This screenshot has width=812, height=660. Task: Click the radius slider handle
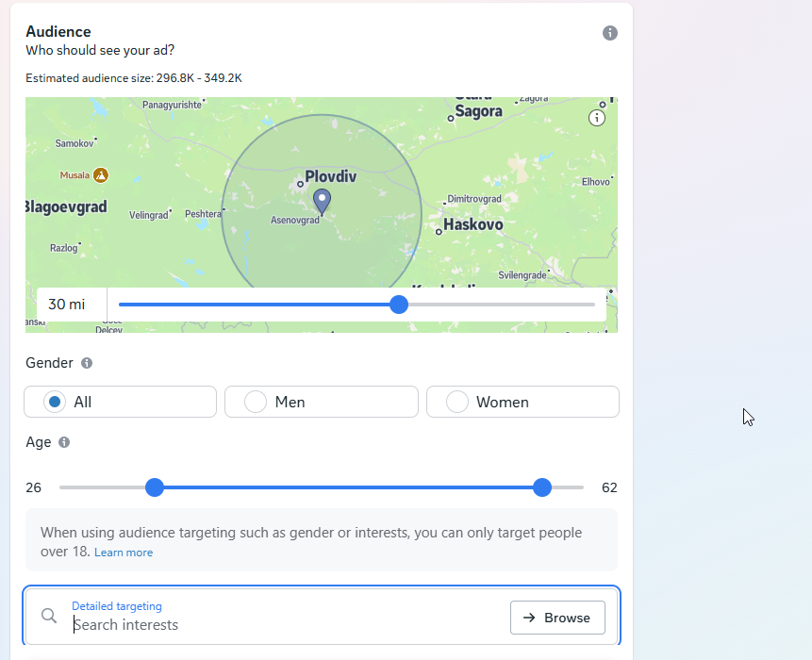[399, 305]
